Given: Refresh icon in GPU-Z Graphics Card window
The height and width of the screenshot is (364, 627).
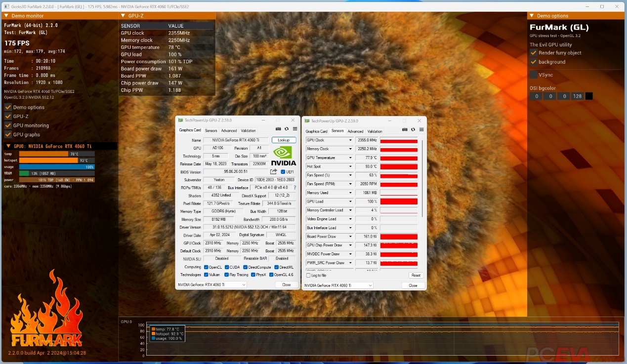Looking at the screenshot, I should click(x=287, y=129).
